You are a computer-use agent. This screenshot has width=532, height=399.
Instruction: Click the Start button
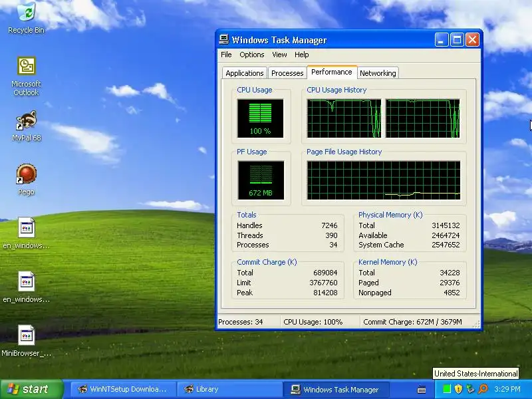click(x=31, y=389)
